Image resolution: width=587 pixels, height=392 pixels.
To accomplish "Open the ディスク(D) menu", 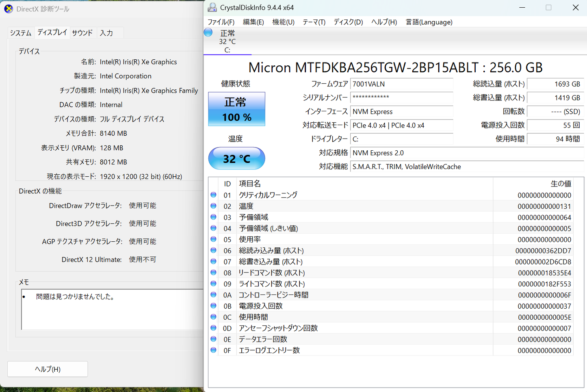I will coord(348,22).
